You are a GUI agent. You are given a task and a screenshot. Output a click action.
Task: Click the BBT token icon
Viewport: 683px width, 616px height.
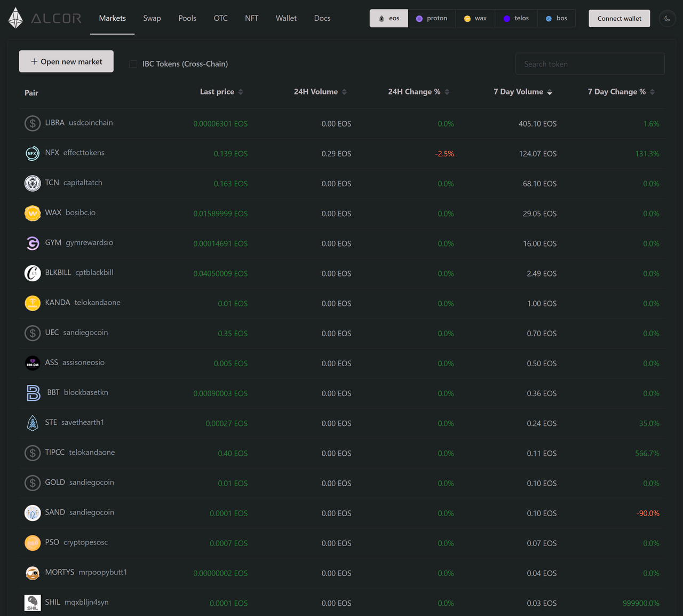33,393
